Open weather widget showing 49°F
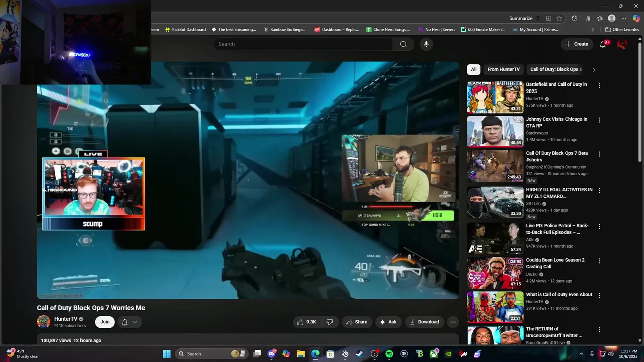The image size is (644, 362). point(22,354)
